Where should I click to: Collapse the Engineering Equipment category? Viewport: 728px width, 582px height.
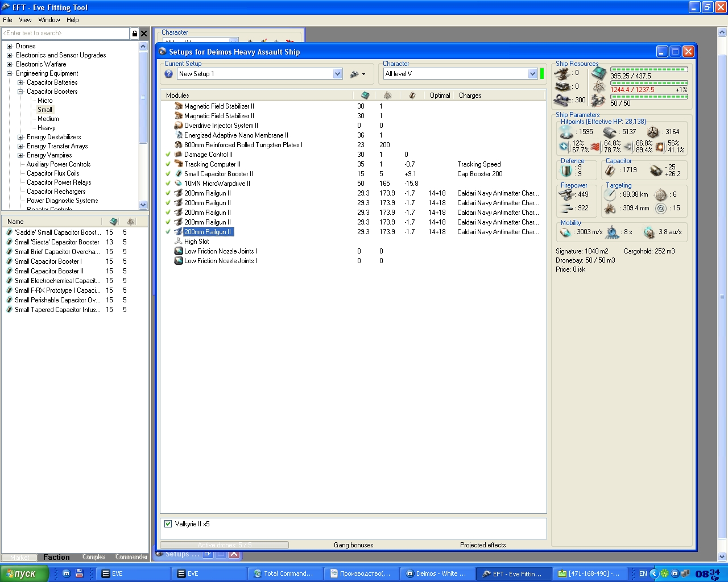[10, 73]
